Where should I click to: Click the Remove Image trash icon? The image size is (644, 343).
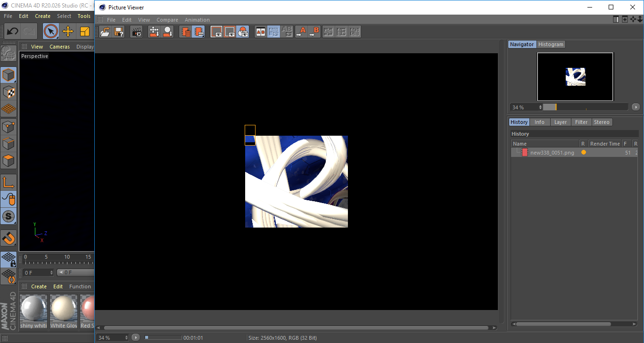pyautogui.click(x=186, y=32)
